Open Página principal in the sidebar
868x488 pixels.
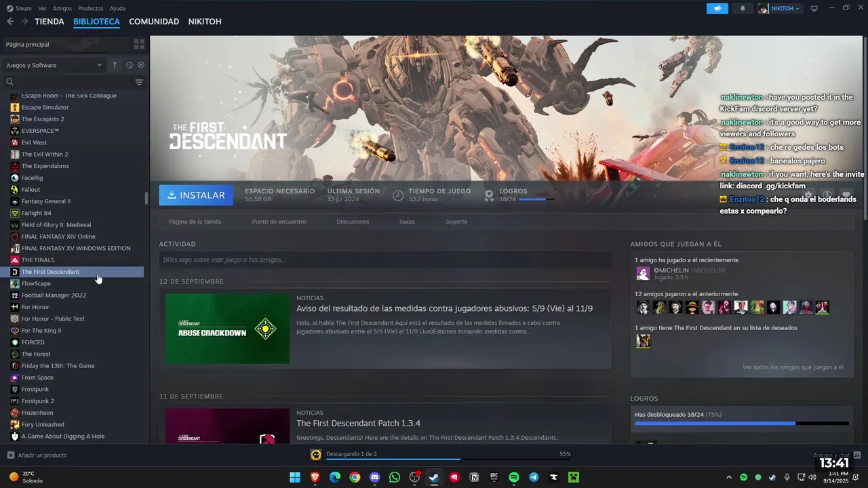tap(66, 44)
